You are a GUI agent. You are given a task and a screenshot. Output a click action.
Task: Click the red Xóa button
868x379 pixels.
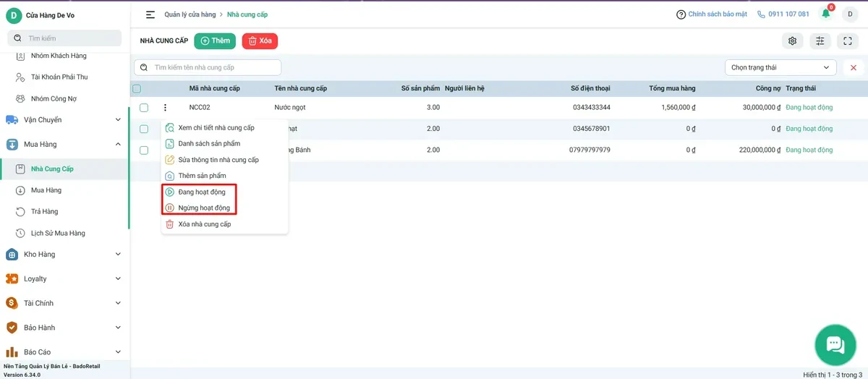tap(260, 41)
